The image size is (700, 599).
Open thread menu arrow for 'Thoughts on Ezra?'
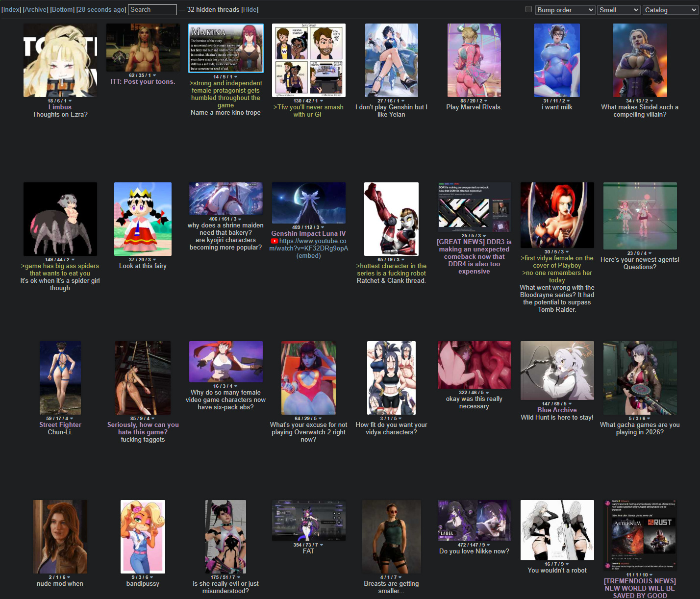(x=70, y=101)
